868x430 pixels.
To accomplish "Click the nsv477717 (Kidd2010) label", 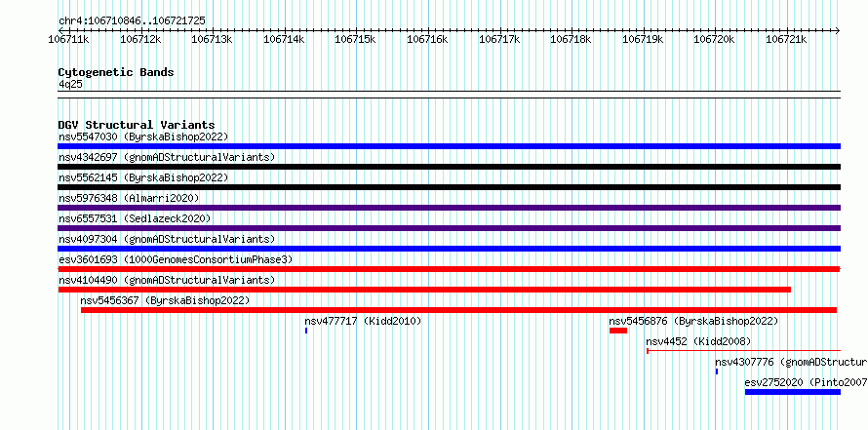I will [363, 321].
